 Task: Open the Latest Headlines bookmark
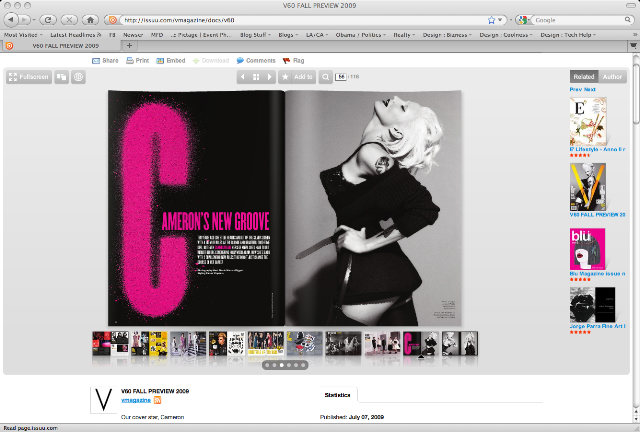tap(76, 35)
